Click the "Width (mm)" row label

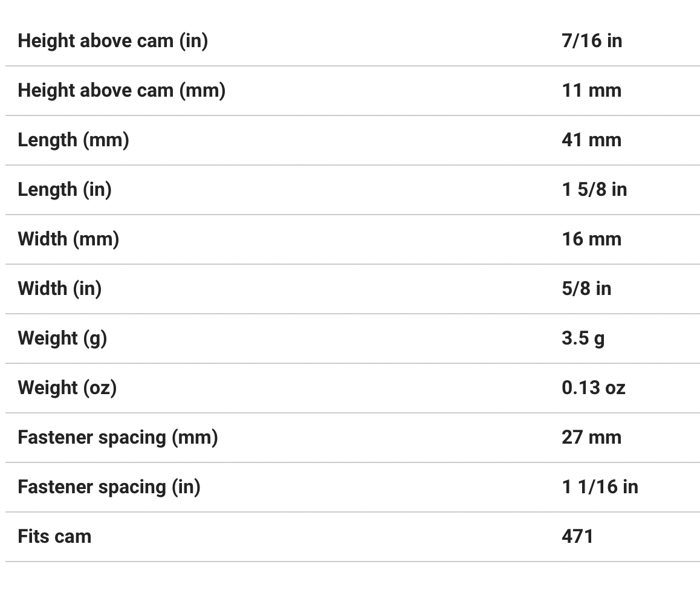tap(68, 239)
